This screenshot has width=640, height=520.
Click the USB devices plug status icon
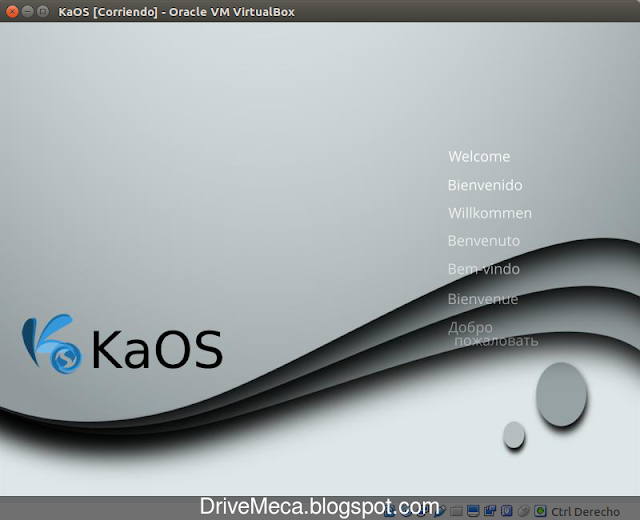439,511
